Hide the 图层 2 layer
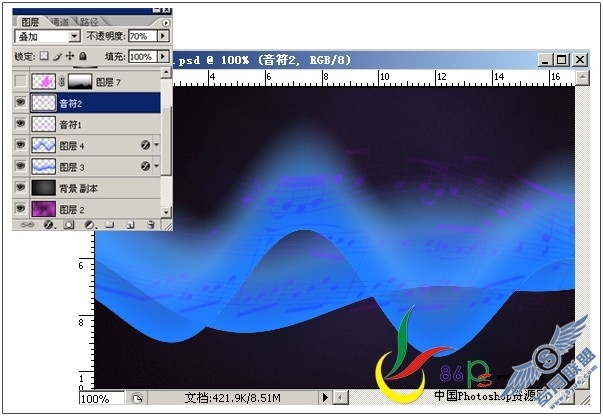Screen dimensions: 603x416 pos(20,208)
